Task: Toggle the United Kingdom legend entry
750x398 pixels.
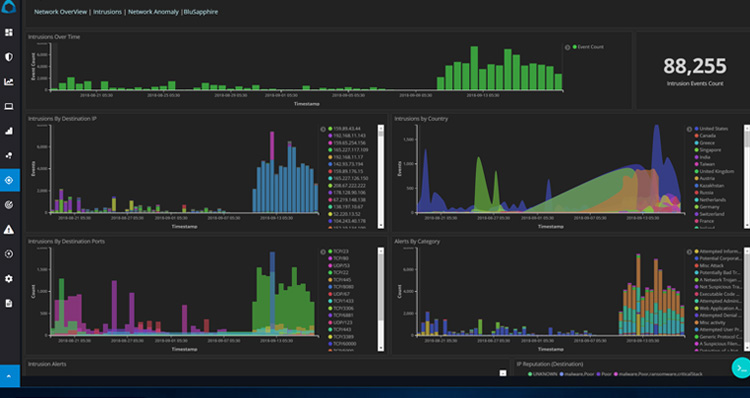Action: click(714, 171)
